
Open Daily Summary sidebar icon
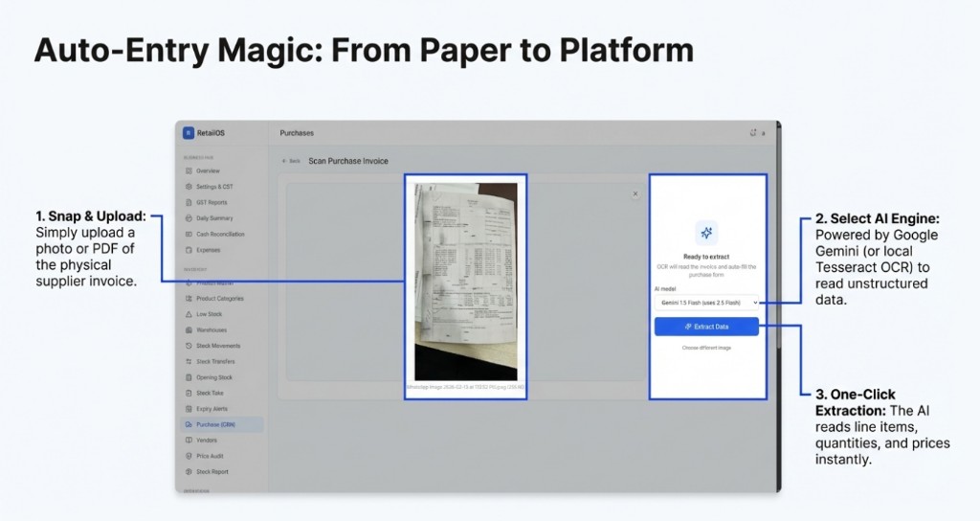189,218
